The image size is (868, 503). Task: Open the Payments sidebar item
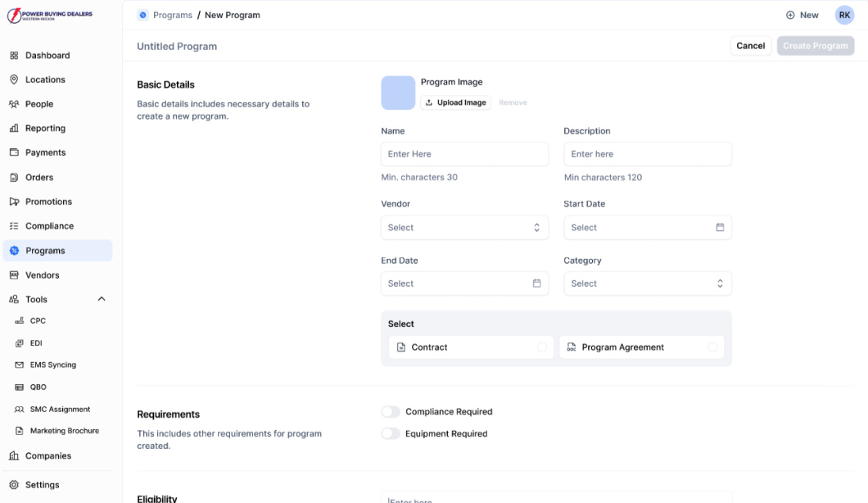[45, 152]
